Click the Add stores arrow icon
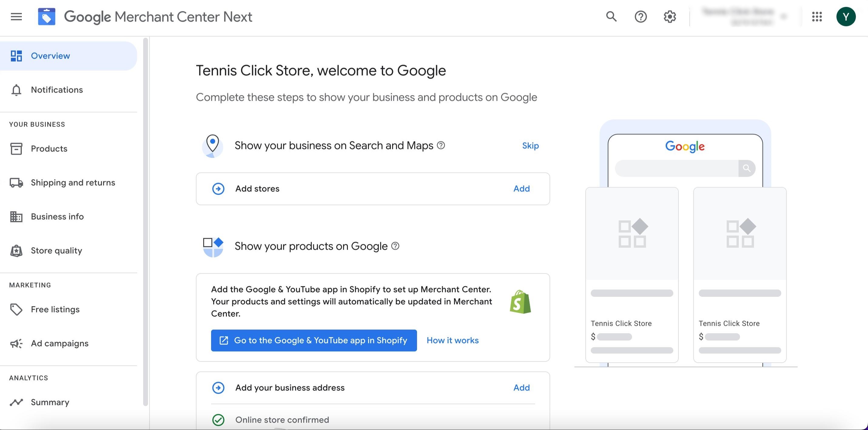Viewport: 868px width, 430px height. click(x=218, y=188)
